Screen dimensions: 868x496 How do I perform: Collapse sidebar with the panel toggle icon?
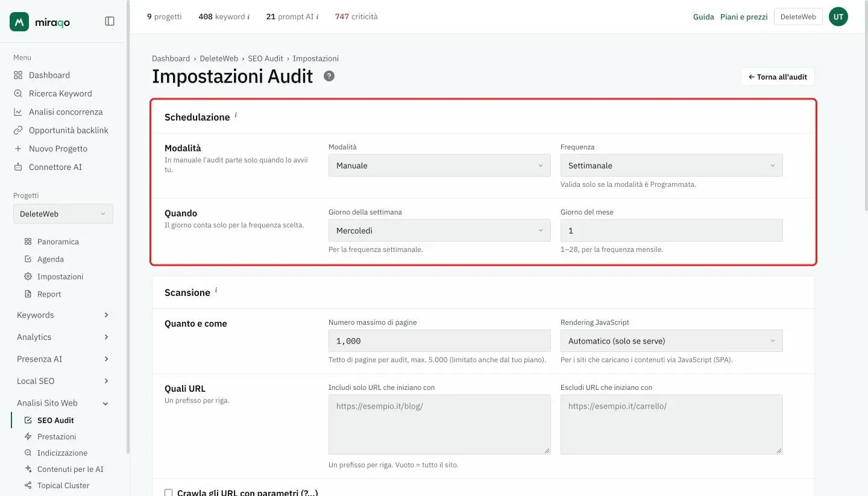[110, 21]
